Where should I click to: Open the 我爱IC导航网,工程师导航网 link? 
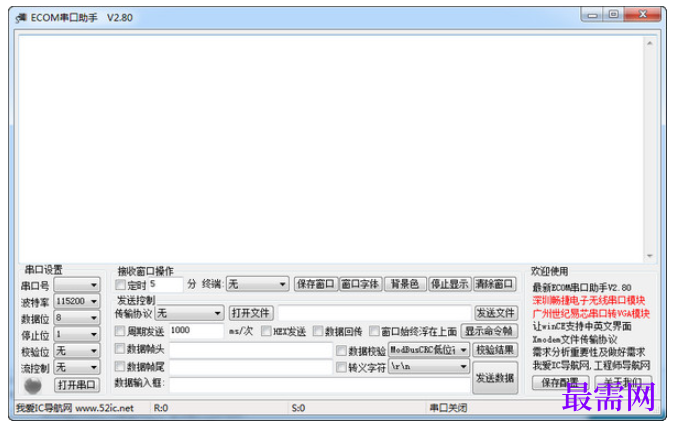(x=591, y=366)
